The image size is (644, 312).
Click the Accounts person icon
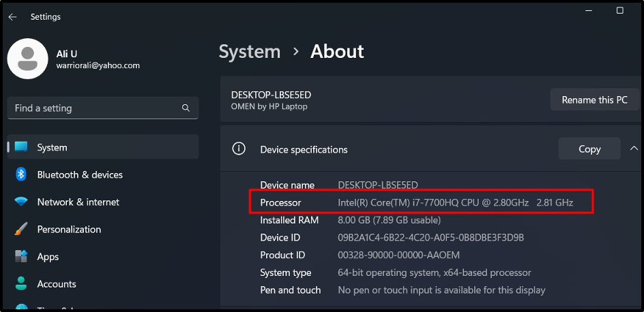[x=21, y=284]
